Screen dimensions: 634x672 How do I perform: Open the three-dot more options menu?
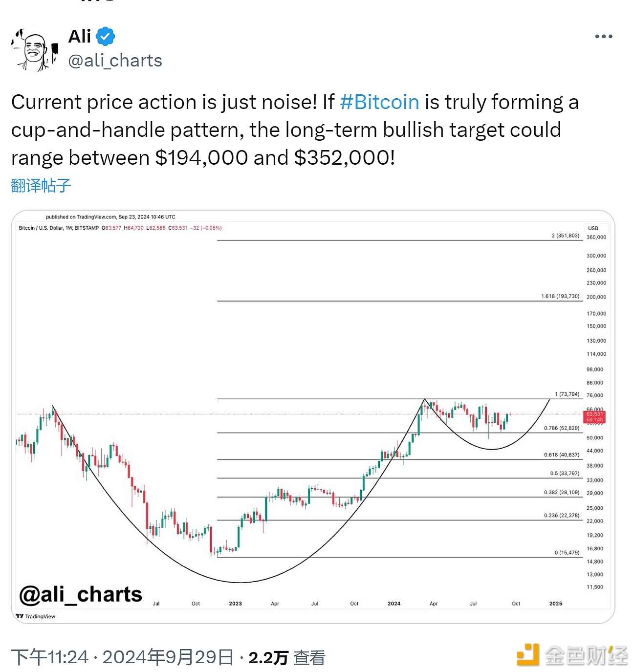[604, 37]
